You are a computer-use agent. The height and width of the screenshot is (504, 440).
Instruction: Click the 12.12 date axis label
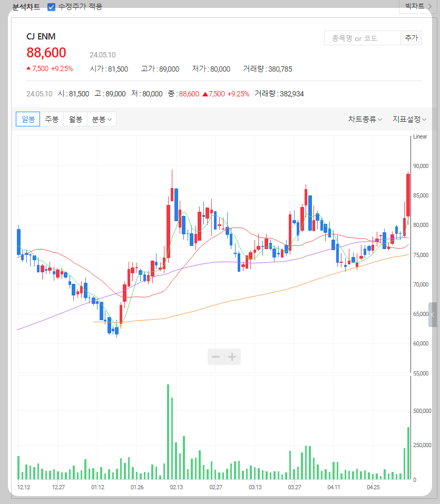[24, 487]
